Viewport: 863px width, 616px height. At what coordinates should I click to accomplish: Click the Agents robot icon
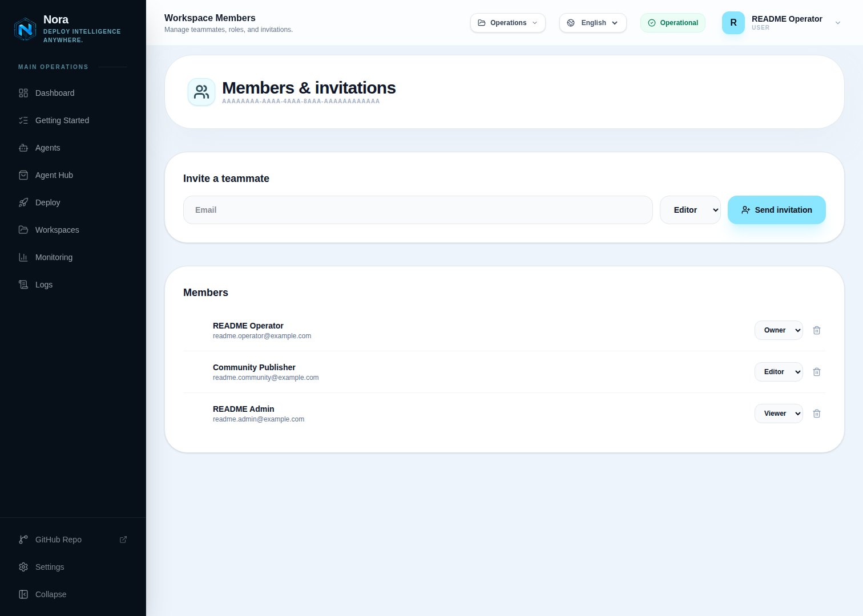pos(23,148)
